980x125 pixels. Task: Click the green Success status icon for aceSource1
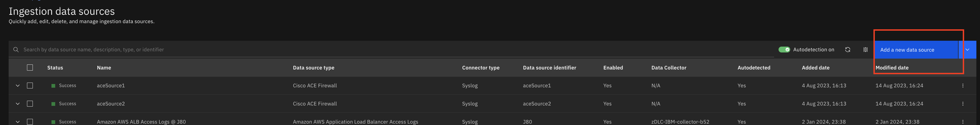pyautogui.click(x=53, y=86)
